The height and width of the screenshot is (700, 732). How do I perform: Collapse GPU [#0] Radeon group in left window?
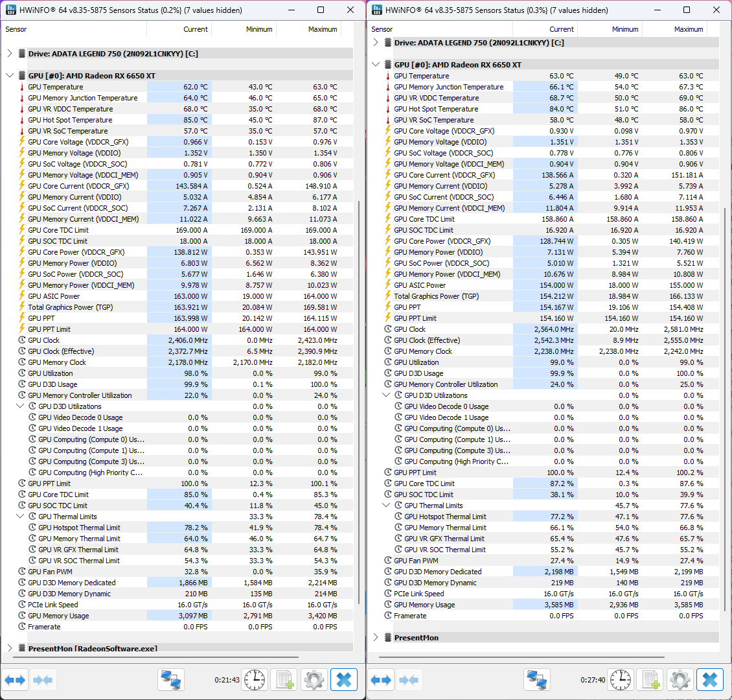(9, 75)
